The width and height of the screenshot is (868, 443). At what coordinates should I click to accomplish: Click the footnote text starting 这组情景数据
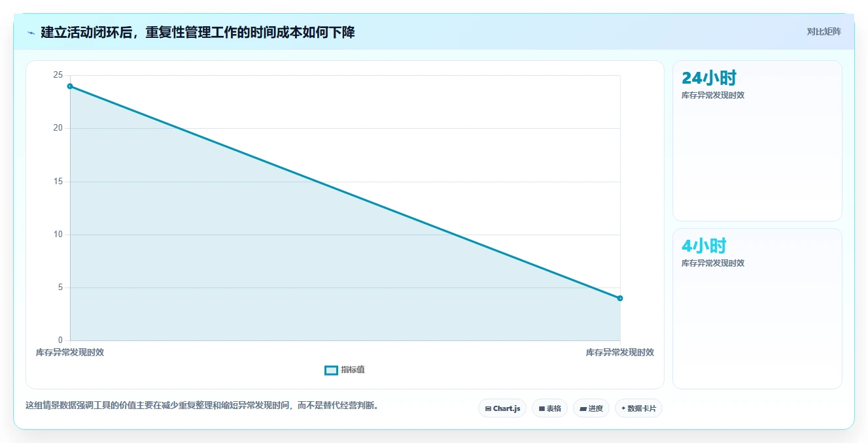[x=202, y=405]
